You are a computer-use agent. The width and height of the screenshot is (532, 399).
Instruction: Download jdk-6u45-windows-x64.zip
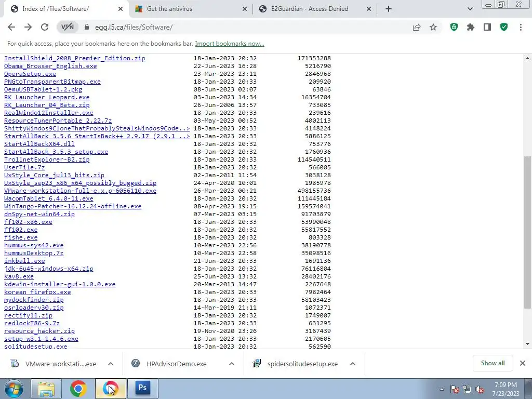click(48, 269)
